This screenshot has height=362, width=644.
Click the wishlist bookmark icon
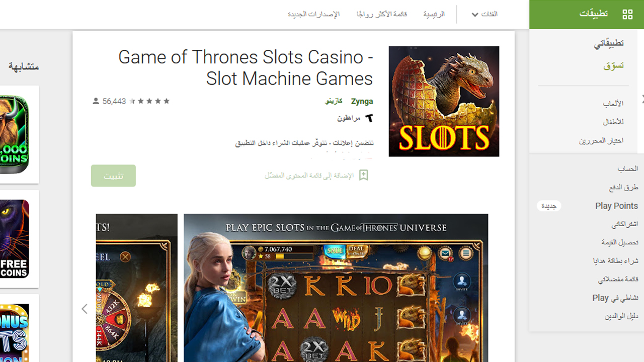click(363, 175)
